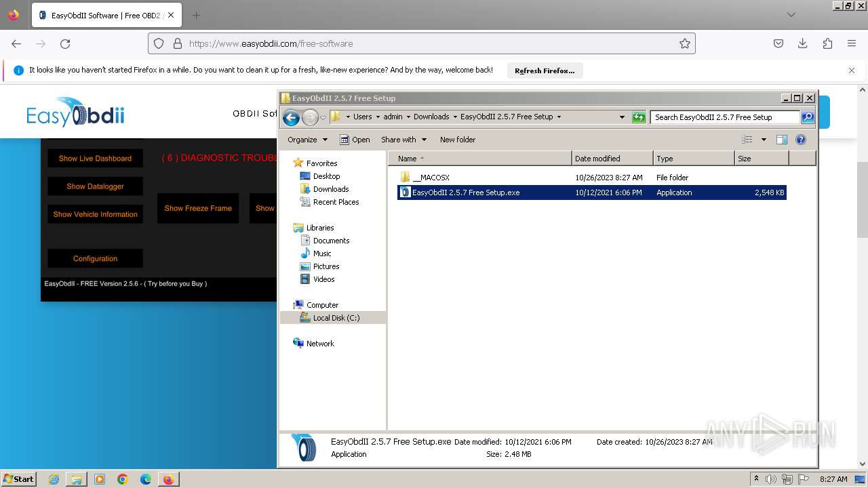868x488 pixels.
Task: Close the EasyObdII Software tab
Action: tap(170, 15)
